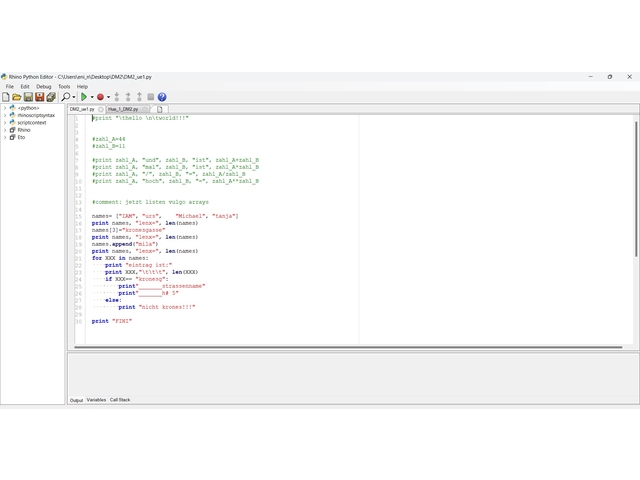Viewport: 640px width, 480px height.
Task: Switch to the Output panel tab
Action: click(x=76, y=400)
